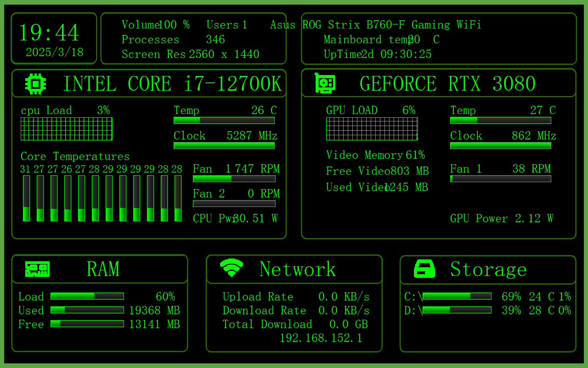
Task: Click the Network panel title
Action: point(297,269)
